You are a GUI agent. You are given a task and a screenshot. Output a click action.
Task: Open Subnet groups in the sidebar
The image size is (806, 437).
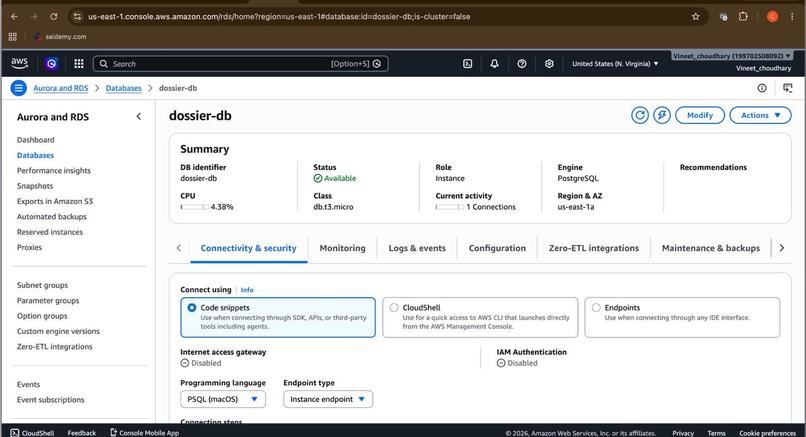[x=42, y=285]
